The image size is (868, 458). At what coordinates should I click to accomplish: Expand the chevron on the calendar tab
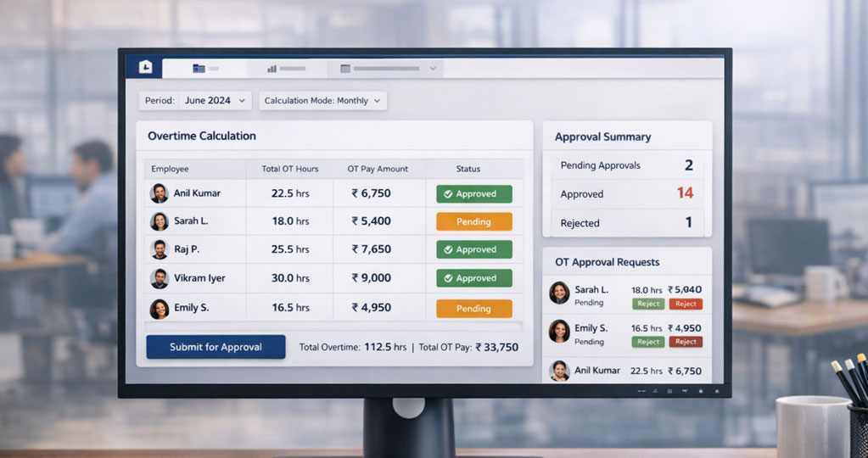[x=433, y=69]
